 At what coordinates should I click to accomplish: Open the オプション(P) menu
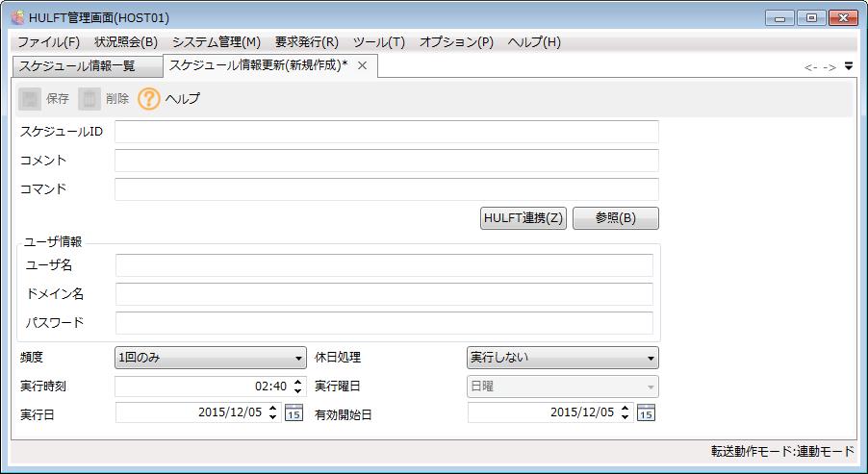tap(457, 42)
